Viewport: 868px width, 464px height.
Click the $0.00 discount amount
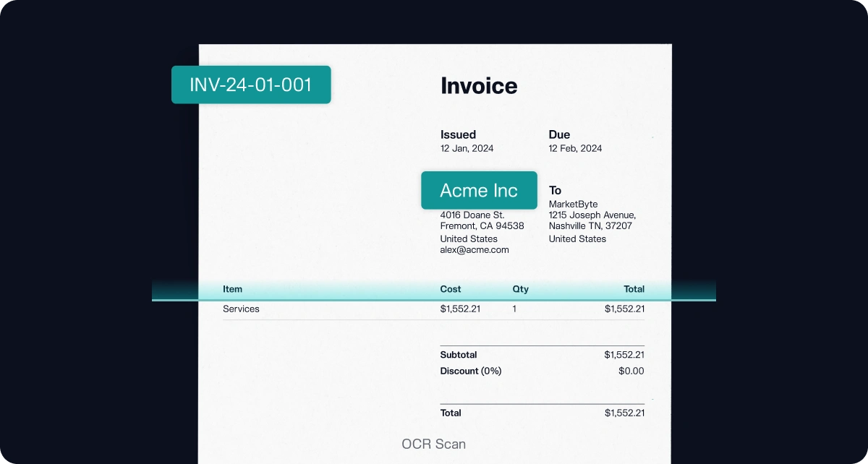pos(631,371)
